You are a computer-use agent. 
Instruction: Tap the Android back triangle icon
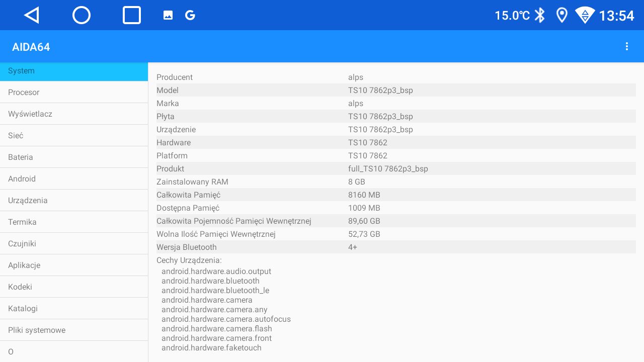(x=32, y=15)
